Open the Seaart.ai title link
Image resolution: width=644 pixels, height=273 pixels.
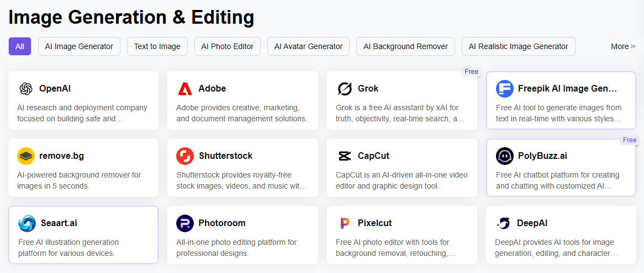59,223
